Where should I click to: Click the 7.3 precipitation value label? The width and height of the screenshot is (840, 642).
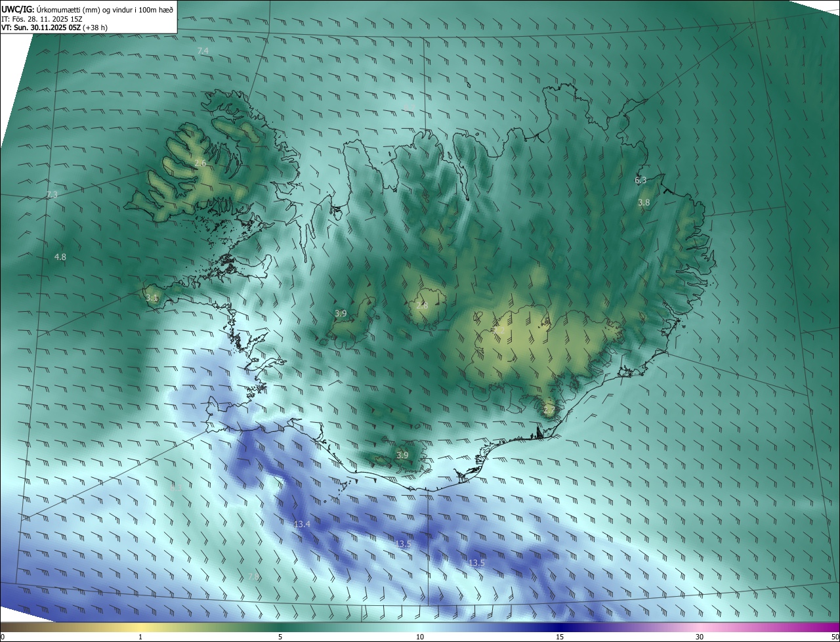point(52,194)
